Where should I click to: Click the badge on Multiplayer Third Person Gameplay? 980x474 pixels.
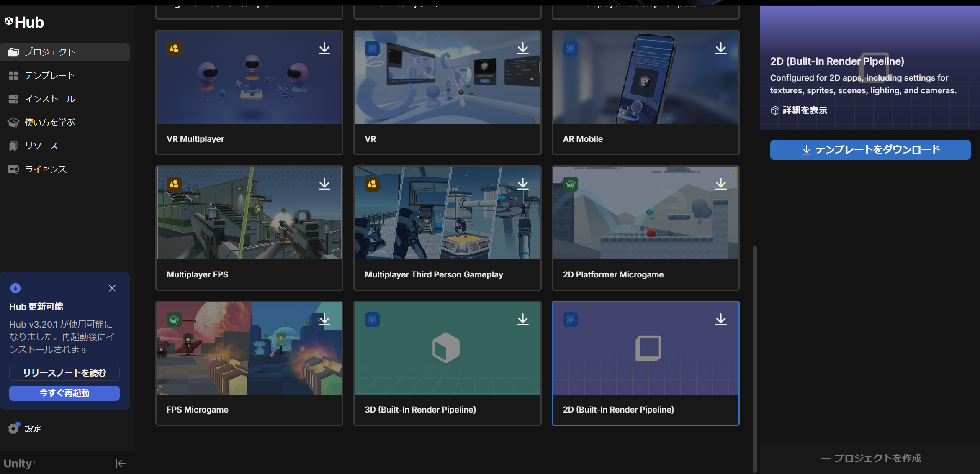pos(372,184)
